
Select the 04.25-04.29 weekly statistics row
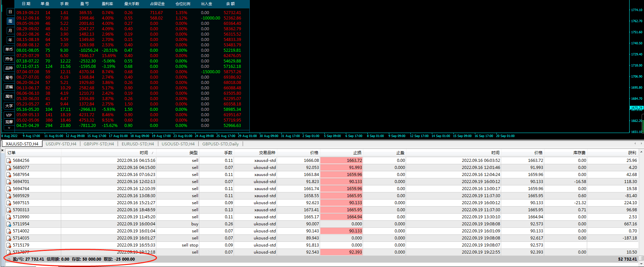pos(132,126)
